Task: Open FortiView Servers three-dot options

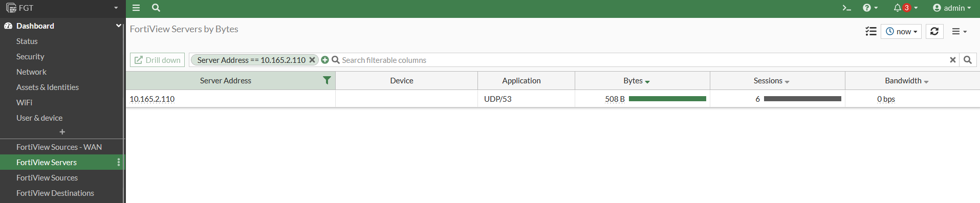Action: coord(119,162)
